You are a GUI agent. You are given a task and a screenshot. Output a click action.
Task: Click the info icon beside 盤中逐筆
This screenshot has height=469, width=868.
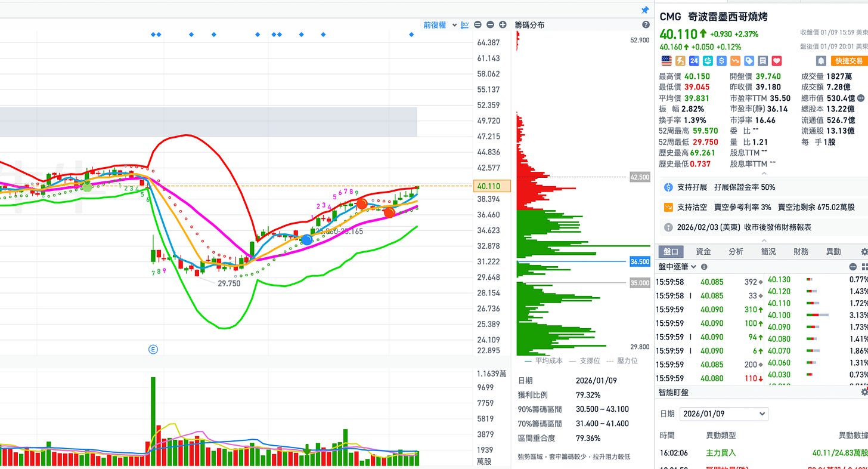(704, 267)
